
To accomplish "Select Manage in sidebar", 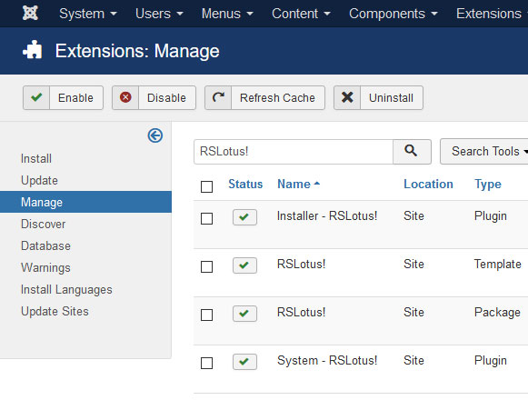I will [85, 202].
